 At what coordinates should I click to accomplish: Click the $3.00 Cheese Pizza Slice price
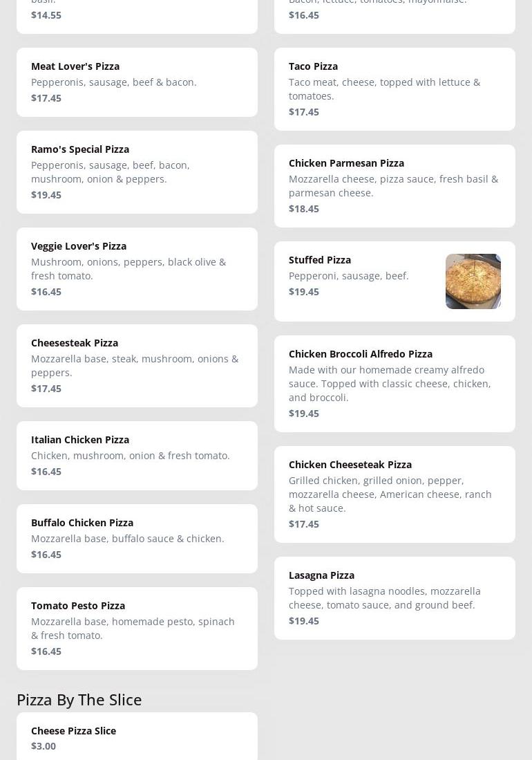[44, 745]
